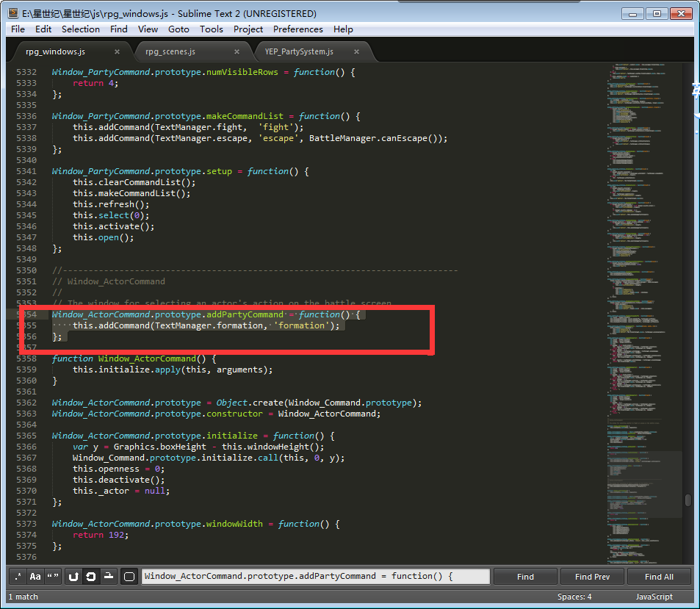Screen dimensions: 700x609
Task: Toggle case sensitive Aa search option
Action: pos(35,577)
